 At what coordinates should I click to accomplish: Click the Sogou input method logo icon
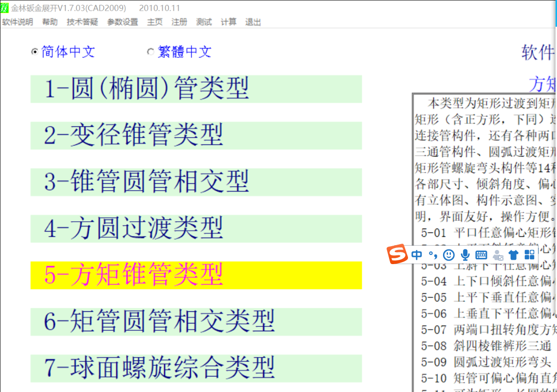coord(397,254)
